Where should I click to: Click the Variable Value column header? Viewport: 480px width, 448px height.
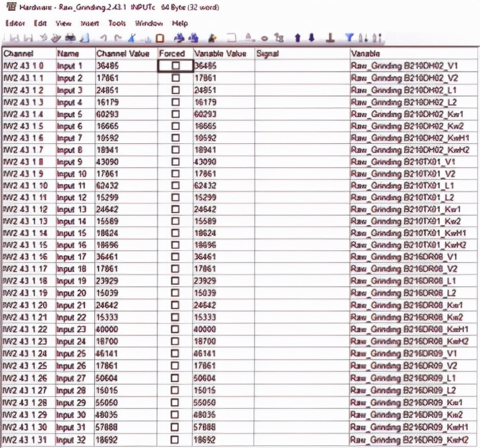click(224, 54)
